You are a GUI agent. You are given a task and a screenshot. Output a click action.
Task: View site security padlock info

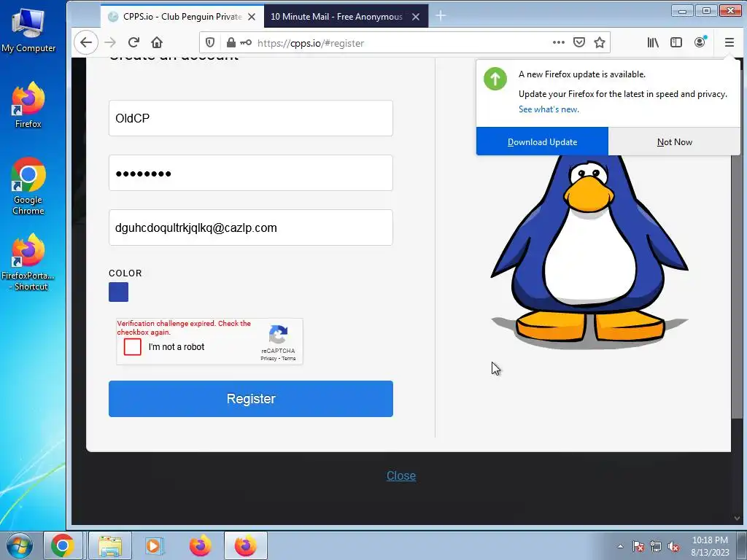(231, 43)
